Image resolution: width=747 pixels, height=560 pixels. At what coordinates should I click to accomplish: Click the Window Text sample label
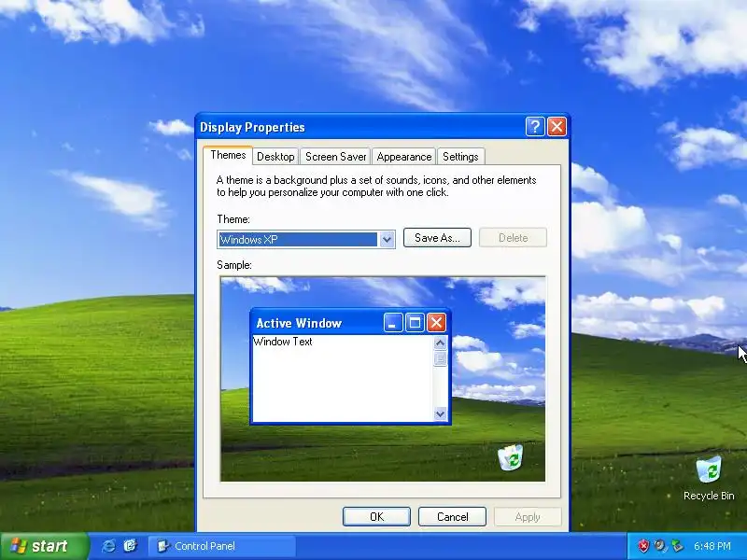pos(283,342)
